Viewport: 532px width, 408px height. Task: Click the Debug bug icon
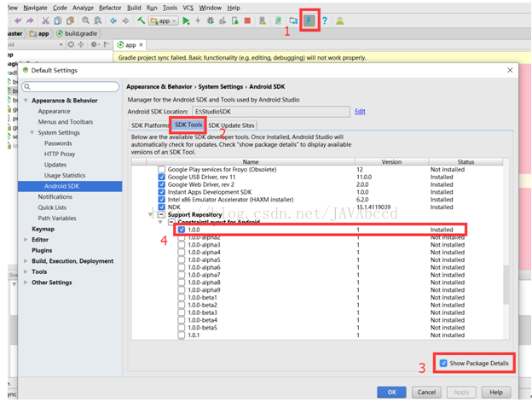[211, 20]
